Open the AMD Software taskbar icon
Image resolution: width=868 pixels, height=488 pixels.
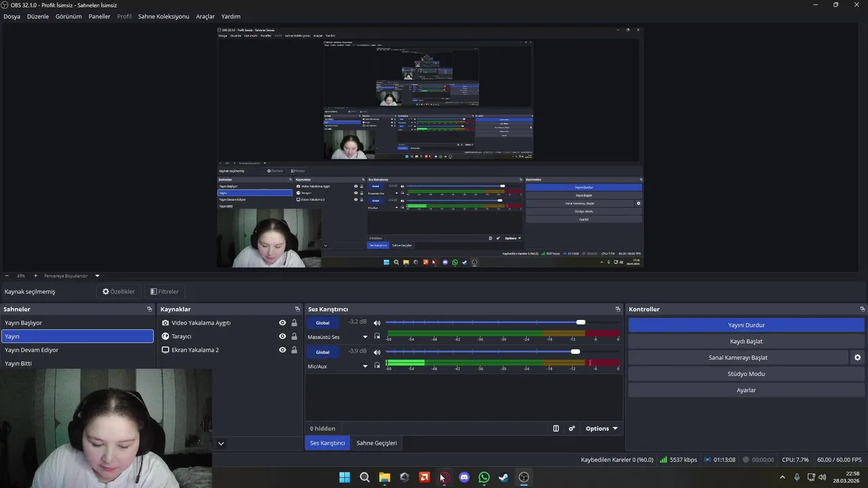pyautogui.click(x=425, y=477)
